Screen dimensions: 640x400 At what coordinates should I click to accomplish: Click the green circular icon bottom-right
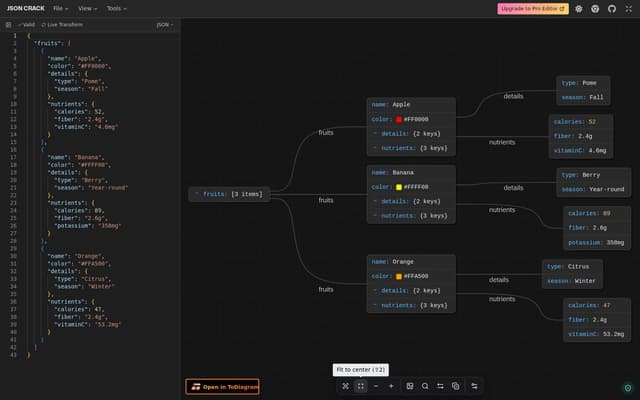coord(628,388)
